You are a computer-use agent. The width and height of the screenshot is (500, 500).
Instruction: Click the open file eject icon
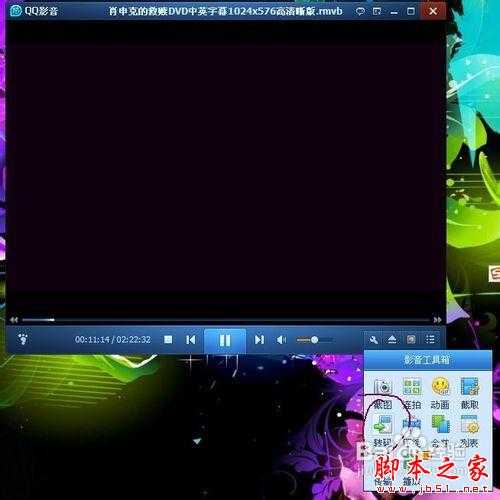[392, 340]
